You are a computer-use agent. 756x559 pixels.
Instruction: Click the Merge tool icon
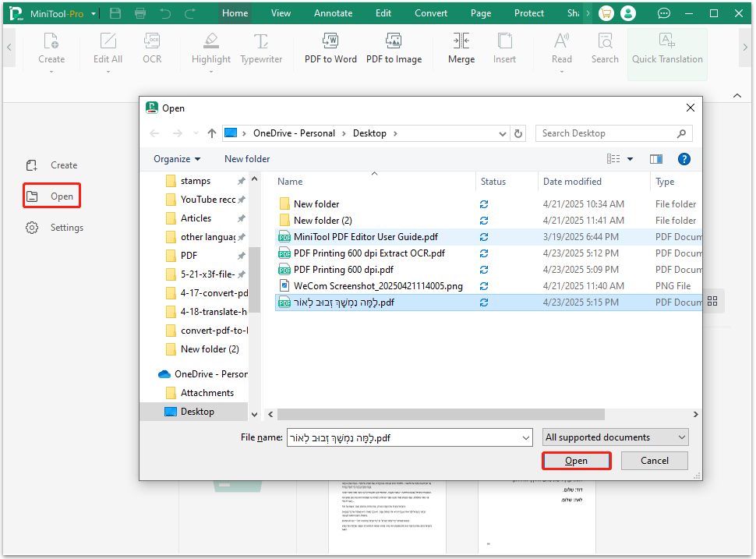click(461, 41)
